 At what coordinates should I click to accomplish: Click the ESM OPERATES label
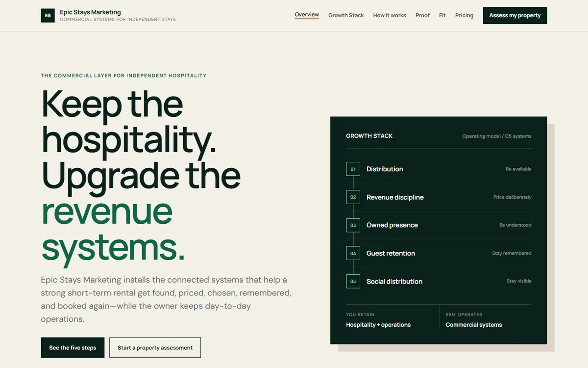464,315
